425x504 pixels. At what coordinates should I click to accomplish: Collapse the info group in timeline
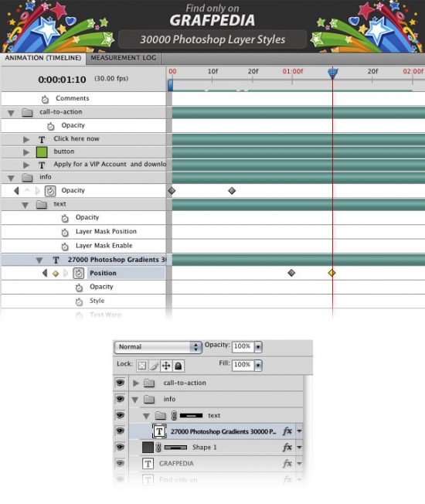pos(12,178)
